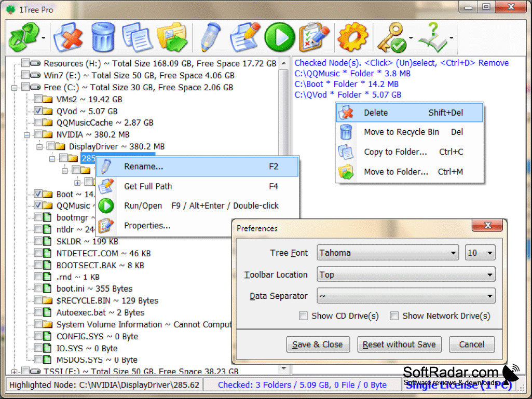
Task: Check the NVIDIA folder checkbox
Action: tap(38, 134)
